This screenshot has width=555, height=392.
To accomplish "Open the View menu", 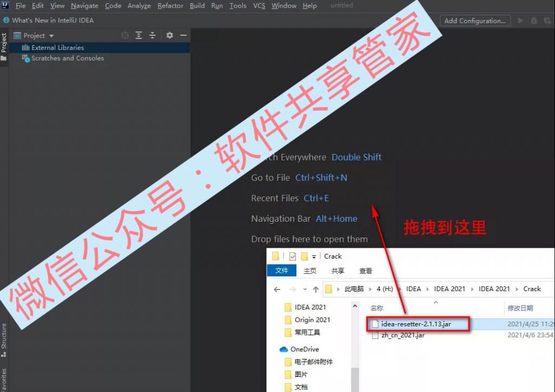I will [57, 5].
